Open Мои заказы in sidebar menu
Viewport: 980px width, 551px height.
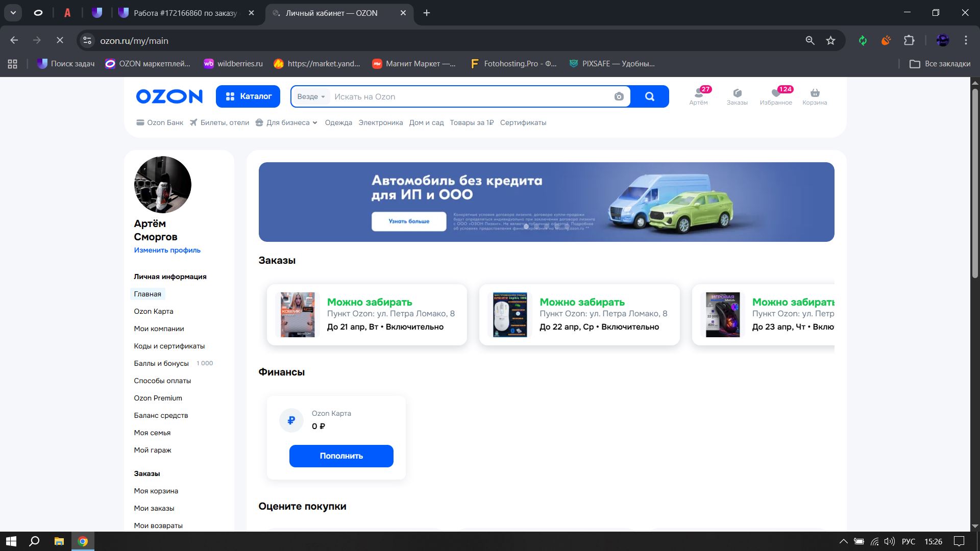tap(154, 508)
